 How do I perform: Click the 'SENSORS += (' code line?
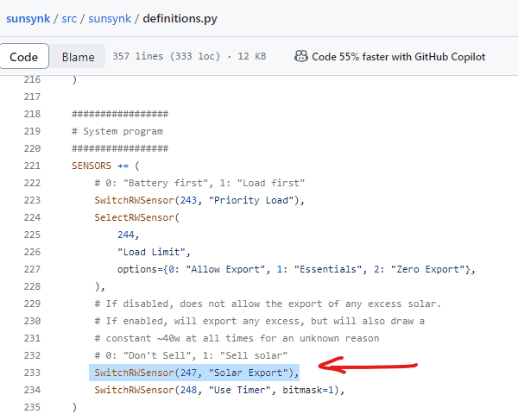pyautogui.click(x=105, y=166)
